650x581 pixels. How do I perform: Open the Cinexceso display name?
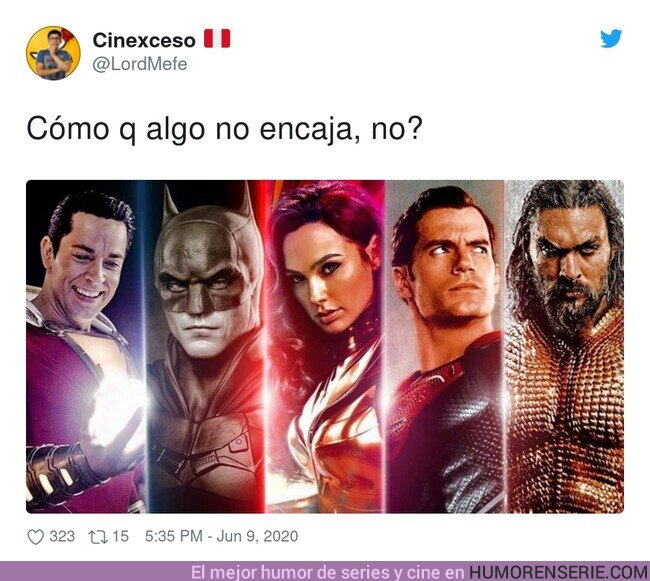point(144,40)
